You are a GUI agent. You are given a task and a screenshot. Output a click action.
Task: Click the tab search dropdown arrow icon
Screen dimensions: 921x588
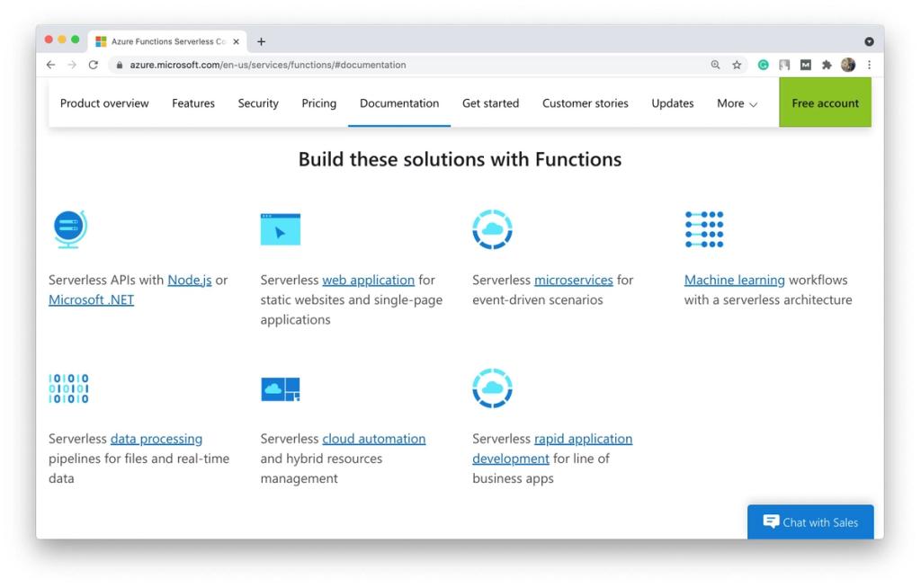(870, 41)
